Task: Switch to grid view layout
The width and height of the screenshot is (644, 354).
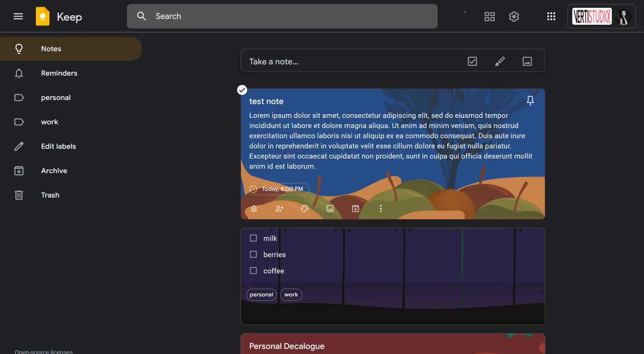Action: pyautogui.click(x=489, y=16)
